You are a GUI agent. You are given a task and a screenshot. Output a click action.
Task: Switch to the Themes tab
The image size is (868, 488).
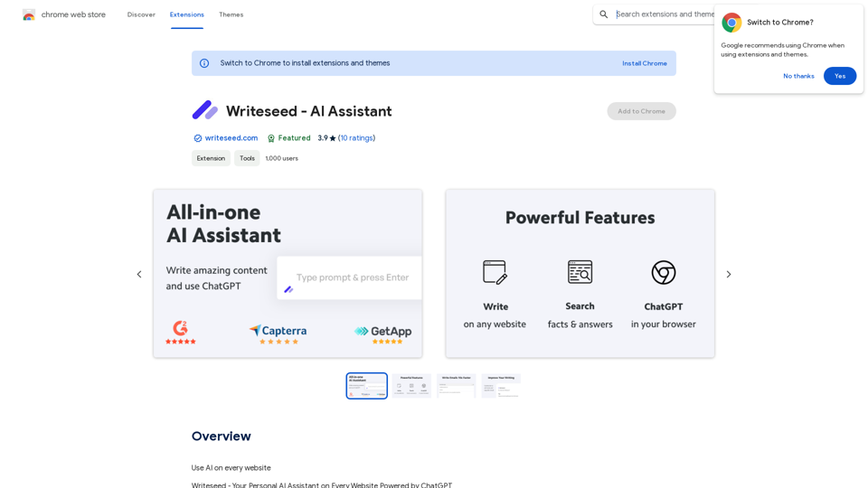point(231,14)
